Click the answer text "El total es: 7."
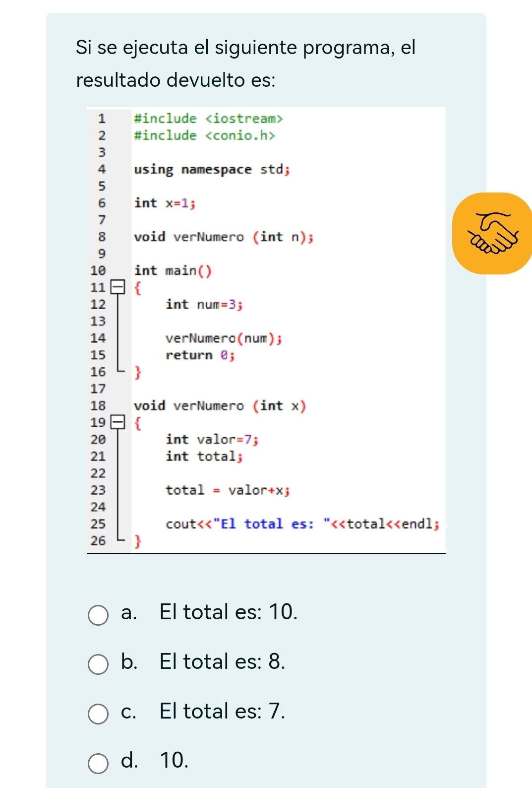 click(222, 711)
